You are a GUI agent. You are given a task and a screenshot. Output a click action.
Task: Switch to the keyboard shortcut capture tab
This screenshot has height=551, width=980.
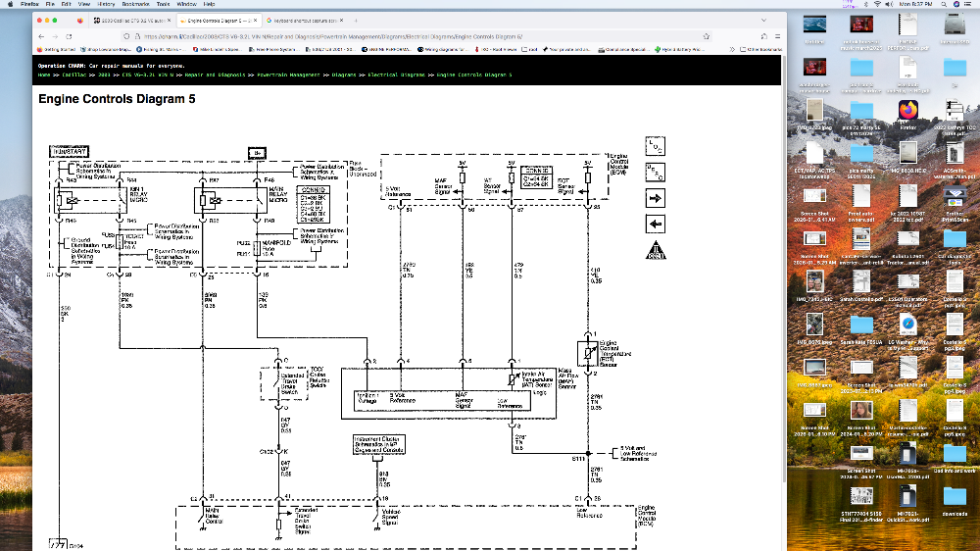305,20
